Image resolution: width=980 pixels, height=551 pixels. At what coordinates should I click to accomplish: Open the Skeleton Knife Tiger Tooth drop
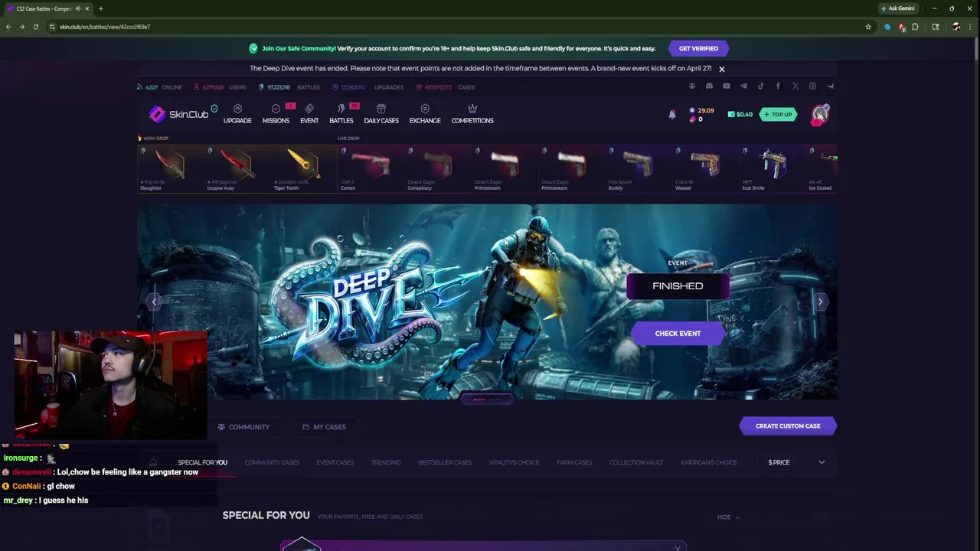point(305,168)
